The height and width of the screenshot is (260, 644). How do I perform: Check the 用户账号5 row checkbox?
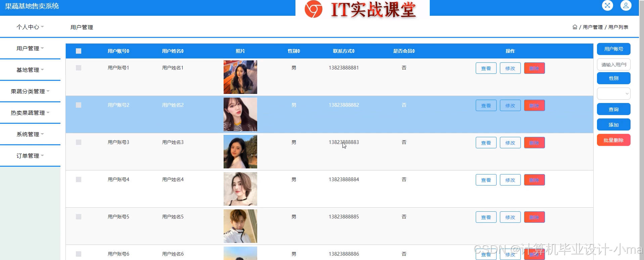[79, 217]
